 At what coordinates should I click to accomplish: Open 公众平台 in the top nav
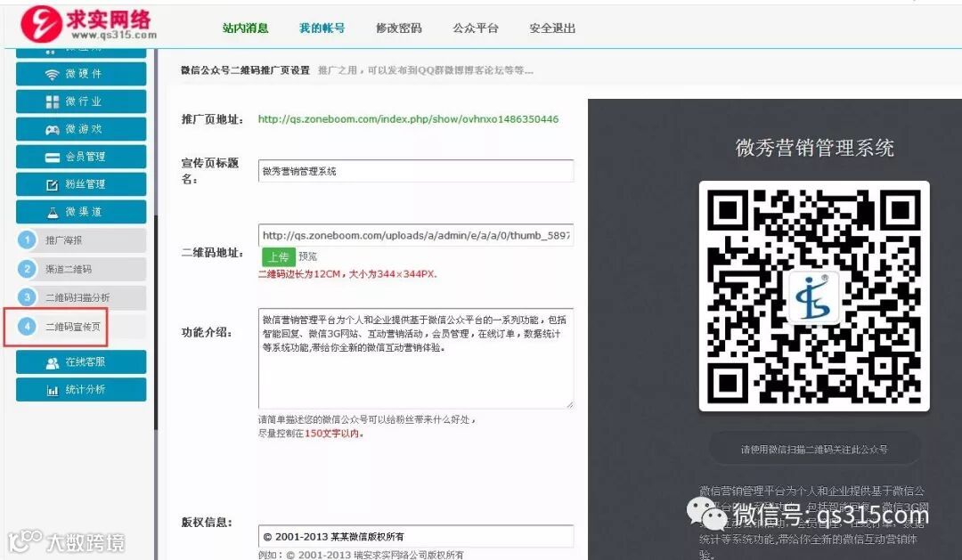click(x=476, y=28)
